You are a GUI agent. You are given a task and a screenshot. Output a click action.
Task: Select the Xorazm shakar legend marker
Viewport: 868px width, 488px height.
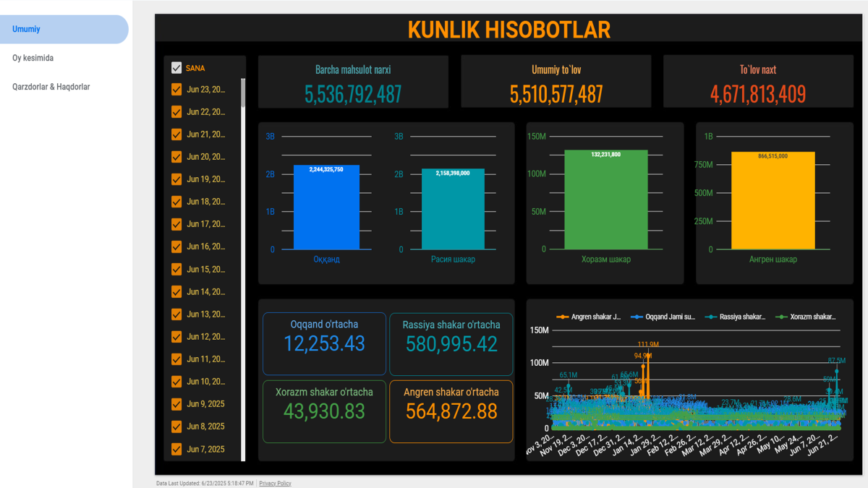pos(781,317)
